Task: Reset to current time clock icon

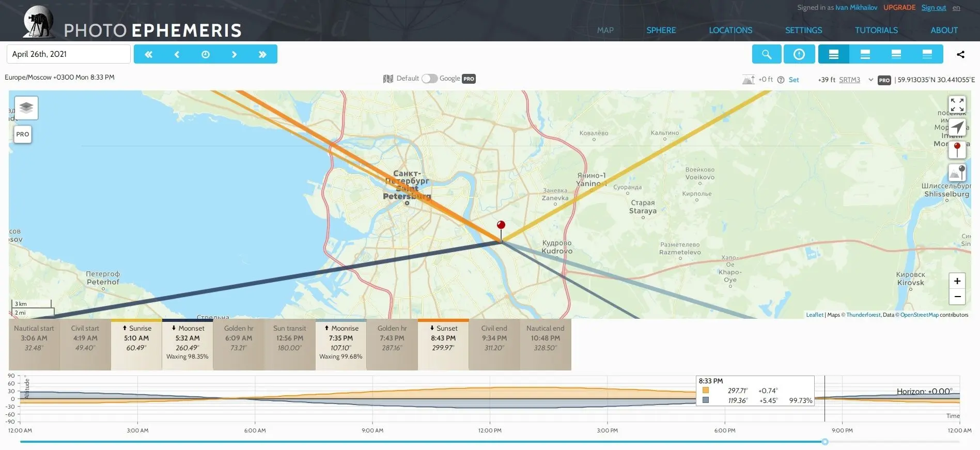Action: pyautogui.click(x=206, y=54)
